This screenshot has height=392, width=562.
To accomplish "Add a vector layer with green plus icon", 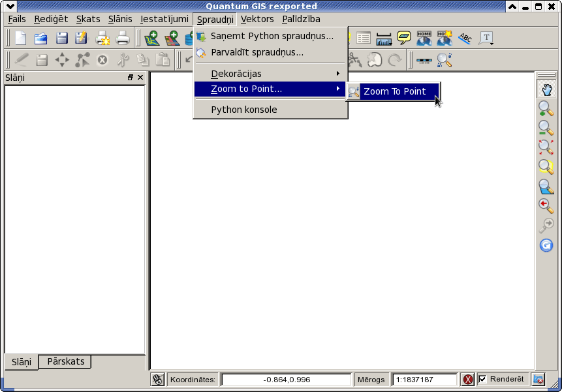I will 152,38.
